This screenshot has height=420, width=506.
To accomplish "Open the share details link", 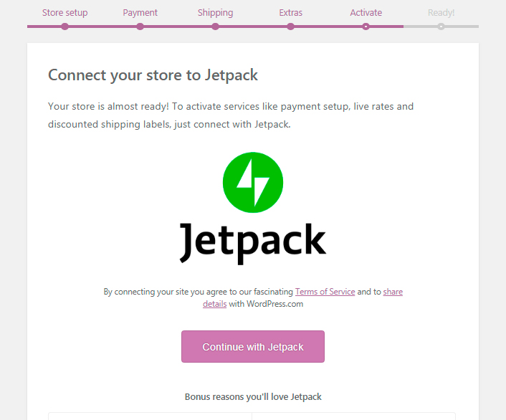I will point(393,292).
